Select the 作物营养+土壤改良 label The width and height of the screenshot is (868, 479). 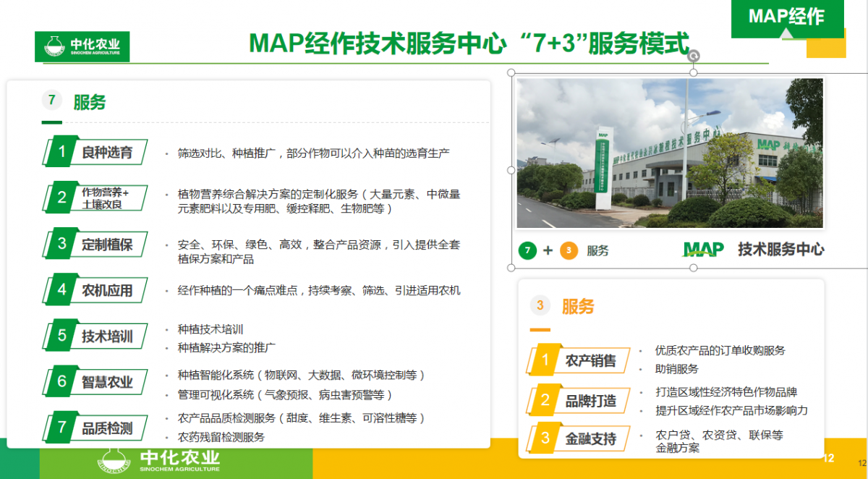(x=105, y=198)
